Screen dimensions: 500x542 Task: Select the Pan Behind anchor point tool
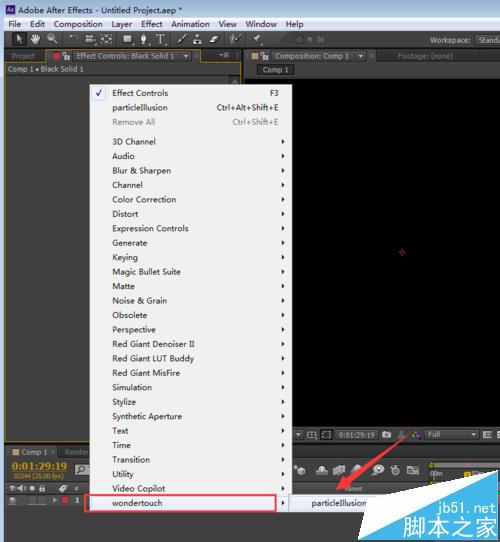[x=107, y=39]
